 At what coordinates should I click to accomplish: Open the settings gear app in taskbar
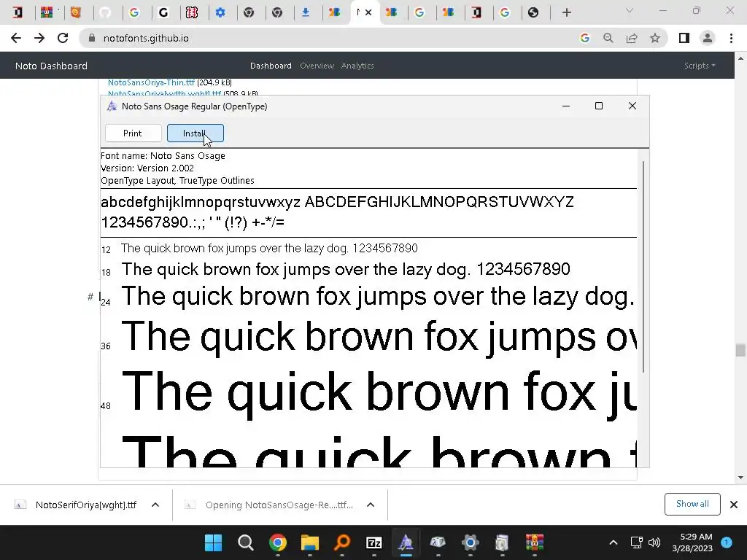470,542
